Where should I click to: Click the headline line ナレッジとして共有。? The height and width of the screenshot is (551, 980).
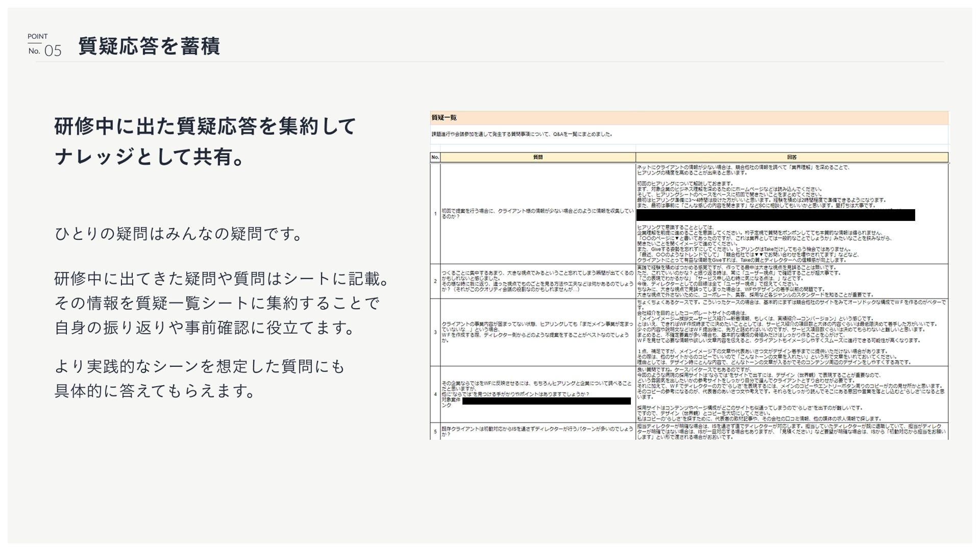pyautogui.click(x=151, y=157)
